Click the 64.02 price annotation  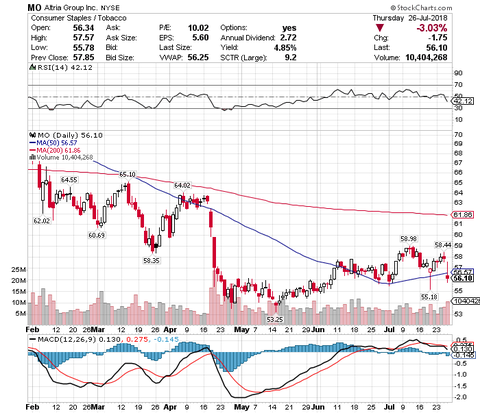coord(182,185)
